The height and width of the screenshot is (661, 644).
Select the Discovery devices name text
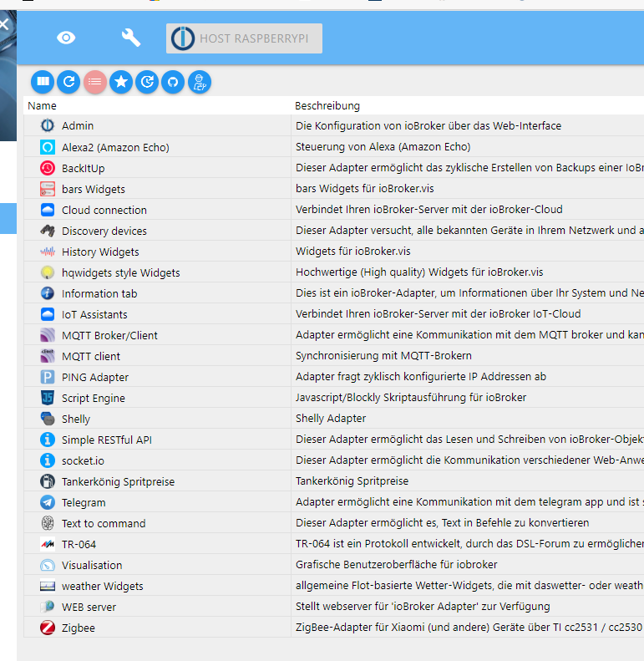[x=104, y=231]
